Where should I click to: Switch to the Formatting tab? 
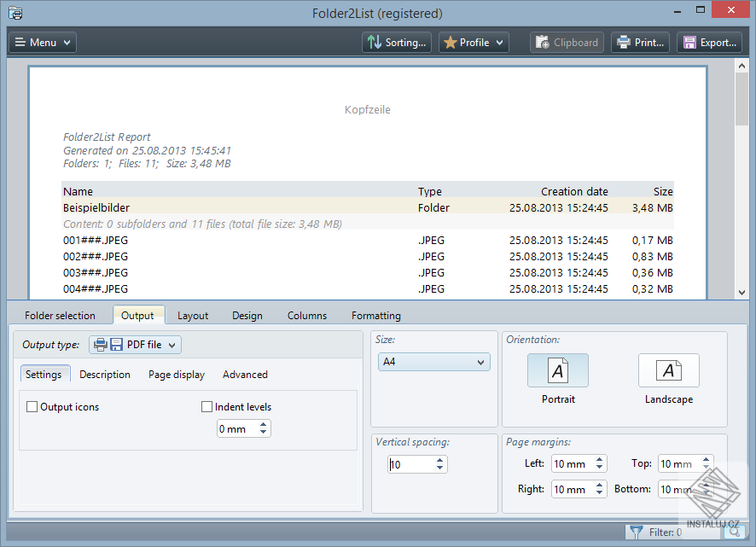pyautogui.click(x=375, y=315)
